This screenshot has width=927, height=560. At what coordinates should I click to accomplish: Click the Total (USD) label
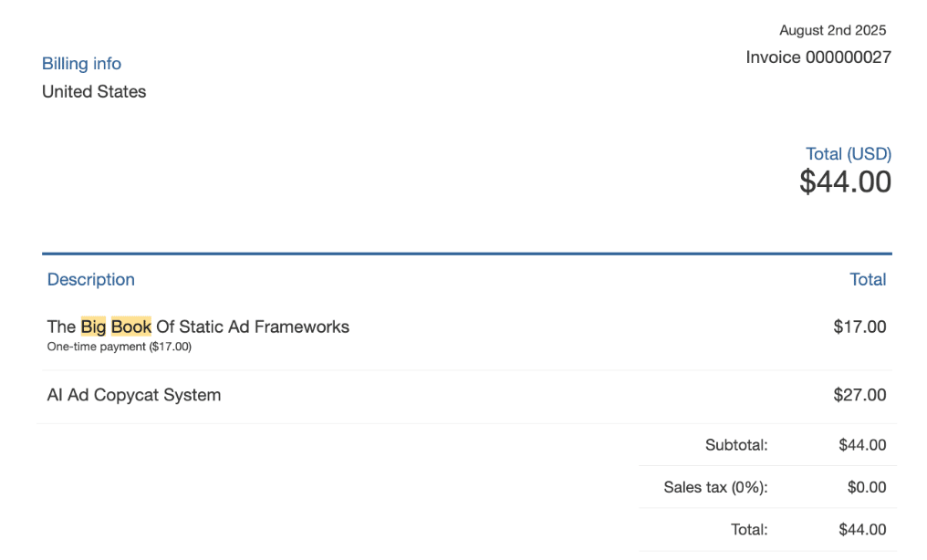coord(849,154)
